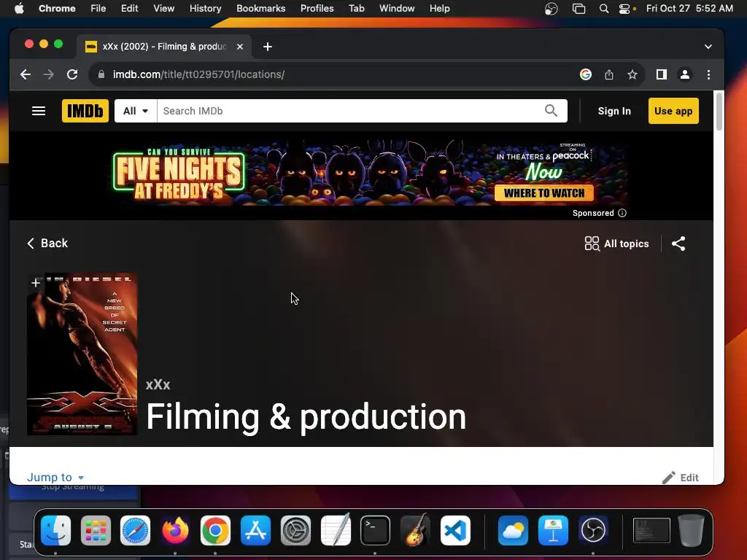Open System Settings from the Dock
Screen dimensions: 747x560
click(x=295, y=531)
